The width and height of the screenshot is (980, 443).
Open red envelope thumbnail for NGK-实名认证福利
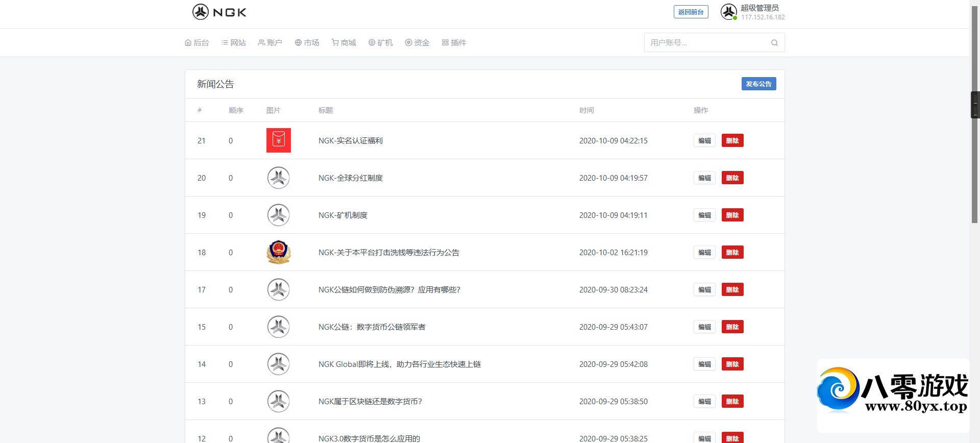279,140
